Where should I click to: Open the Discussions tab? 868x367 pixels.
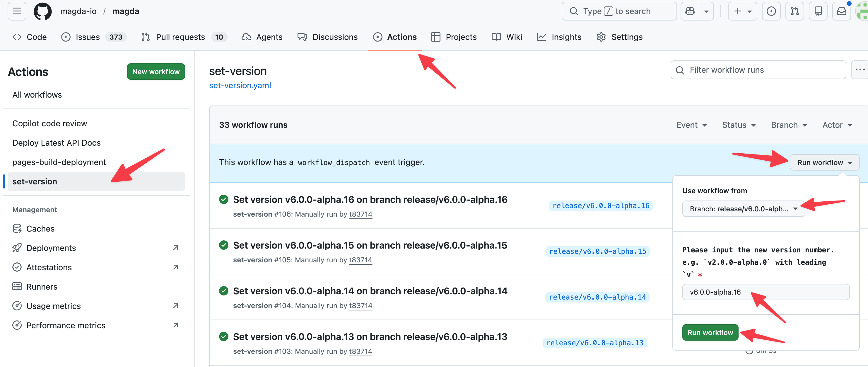pyautogui.click(x=327, y=37)
